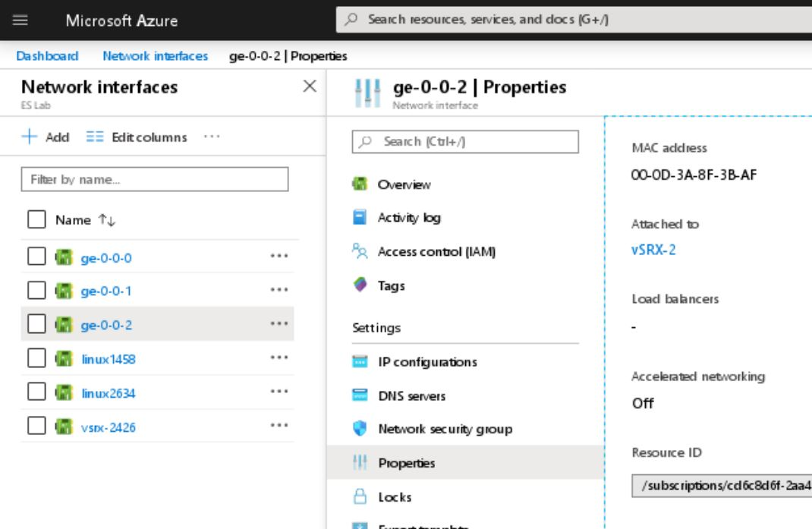The image size is (812, 529).
Task: Click the MAC address value 00-0D-3A-8F-3B-AF
Action: [694, 175]
